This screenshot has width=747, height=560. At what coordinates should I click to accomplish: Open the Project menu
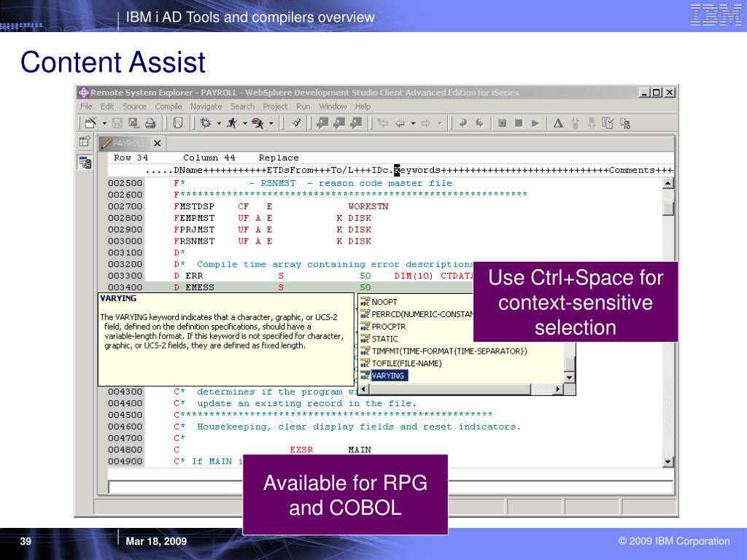click(275, 106)
